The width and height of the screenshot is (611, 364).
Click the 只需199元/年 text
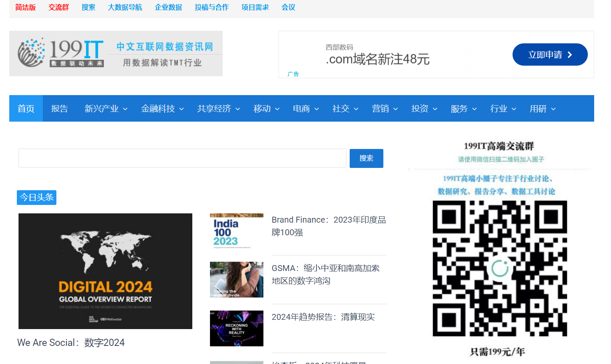point(497,352)
